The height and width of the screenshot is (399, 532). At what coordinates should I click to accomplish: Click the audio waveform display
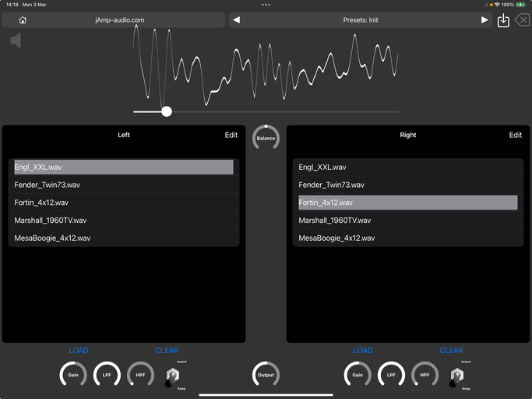(265, 65)
